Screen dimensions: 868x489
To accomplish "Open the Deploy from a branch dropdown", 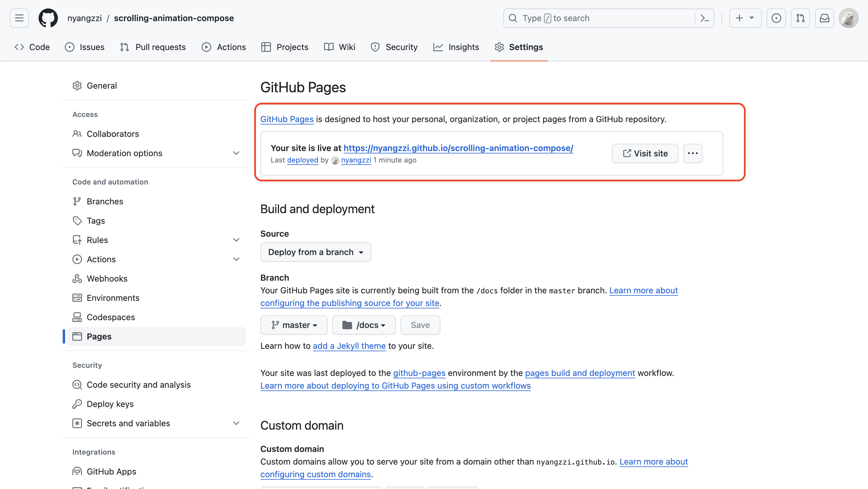I will pyautogui.click(x=315, y=252).
